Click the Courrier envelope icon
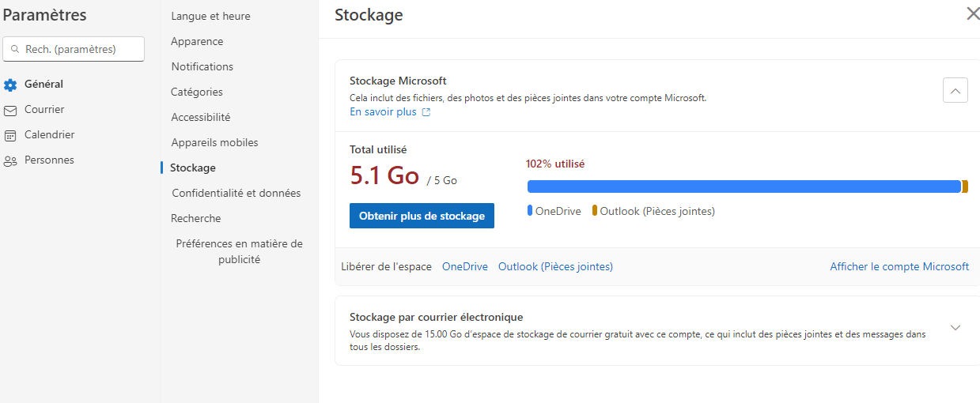This screenshot has width=980, height=403. [x=10, y=110]
